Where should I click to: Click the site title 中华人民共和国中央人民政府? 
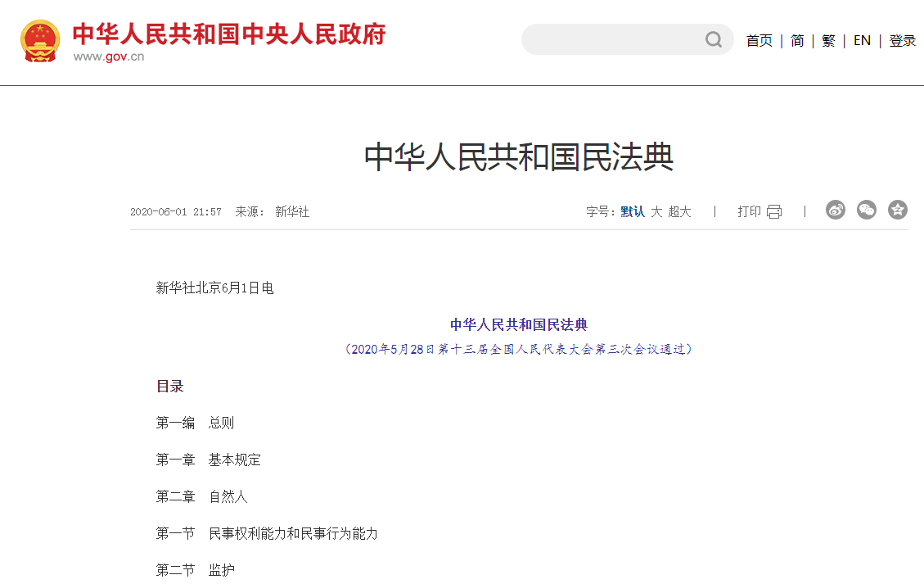(x=229, y=34)
